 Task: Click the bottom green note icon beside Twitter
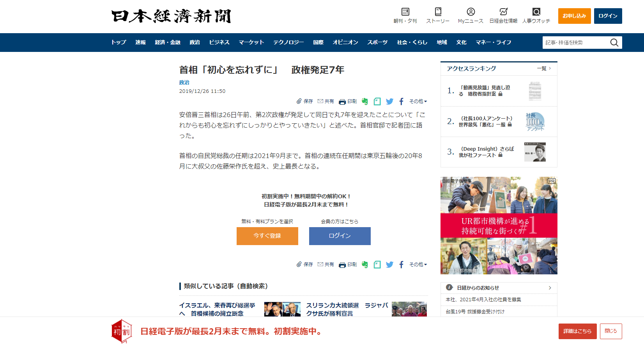pyautogui.click(x=377, y=265)
